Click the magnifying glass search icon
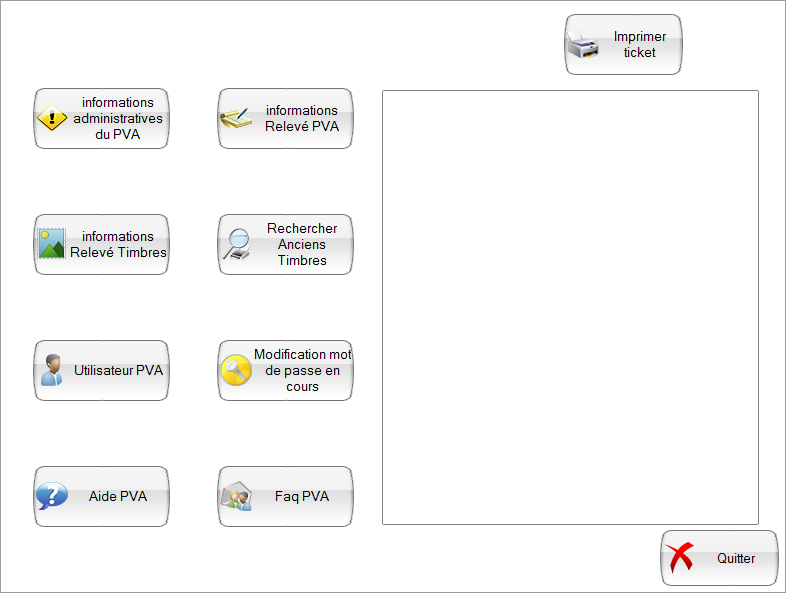Viewport: 786px width, 593px height. [x=237, y=244]
